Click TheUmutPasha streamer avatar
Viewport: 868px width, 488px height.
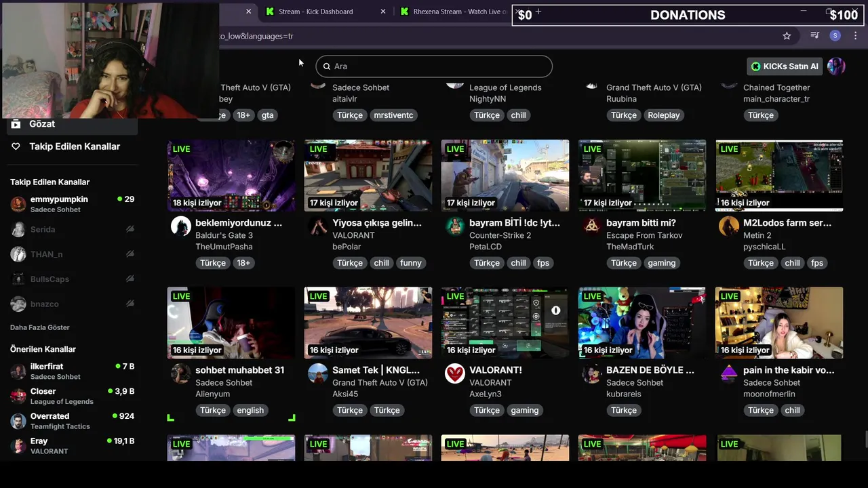[x=180, y=226]
